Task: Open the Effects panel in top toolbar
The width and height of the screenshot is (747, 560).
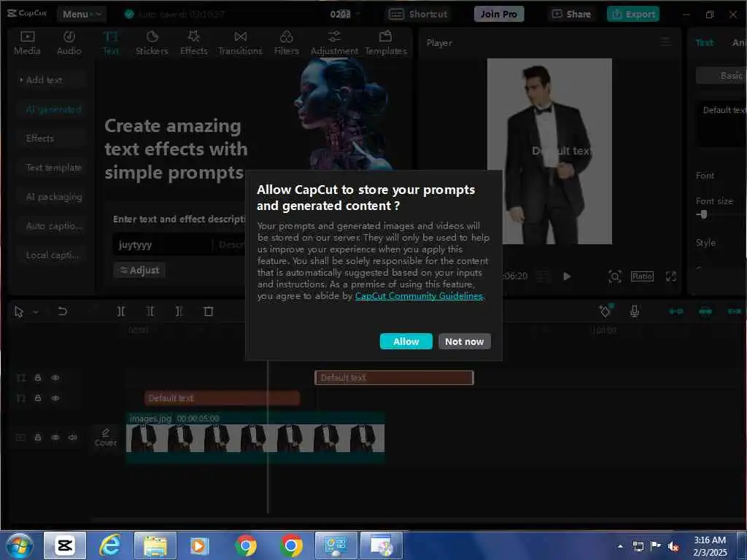Action: coord(193,43)
